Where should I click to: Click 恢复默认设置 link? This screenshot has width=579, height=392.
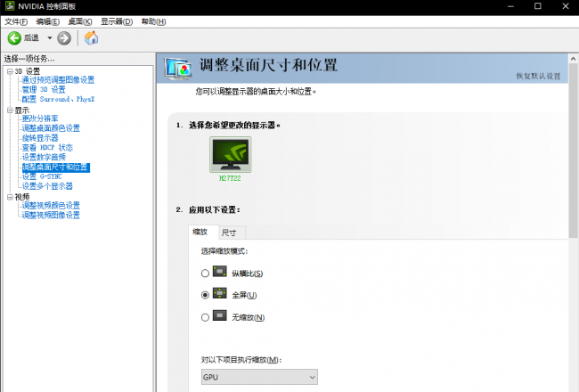point(538,76)
